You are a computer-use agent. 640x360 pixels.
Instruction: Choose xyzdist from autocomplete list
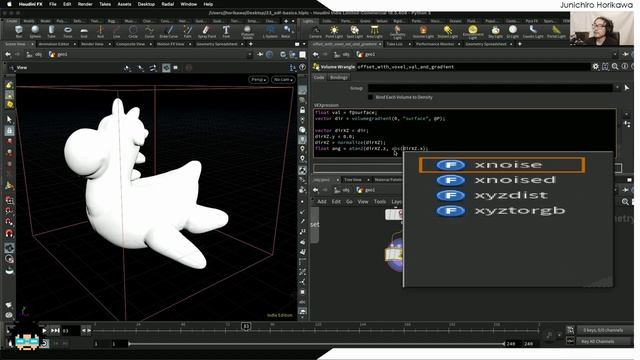[502, 196]
